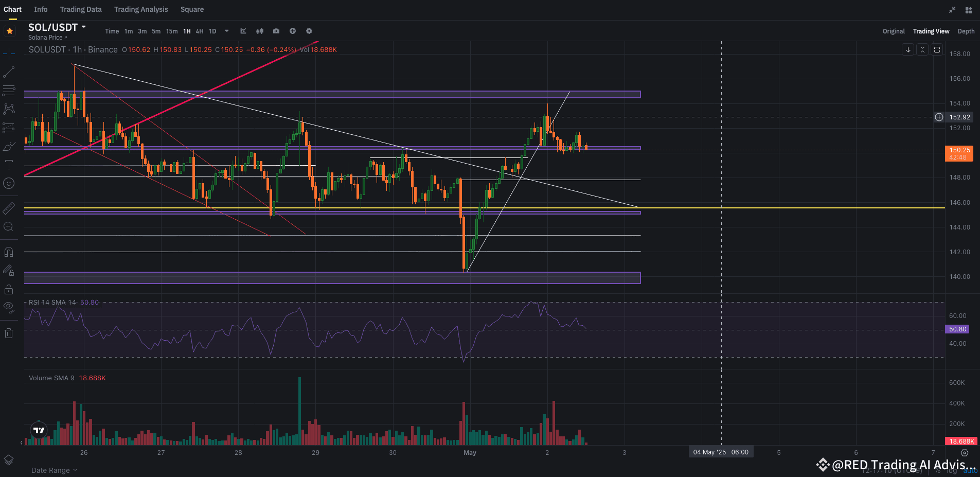Screen dimensions: 980x477
Task: Open the text annotation tool
Action: pyautogui.click(x=8, y=165)
